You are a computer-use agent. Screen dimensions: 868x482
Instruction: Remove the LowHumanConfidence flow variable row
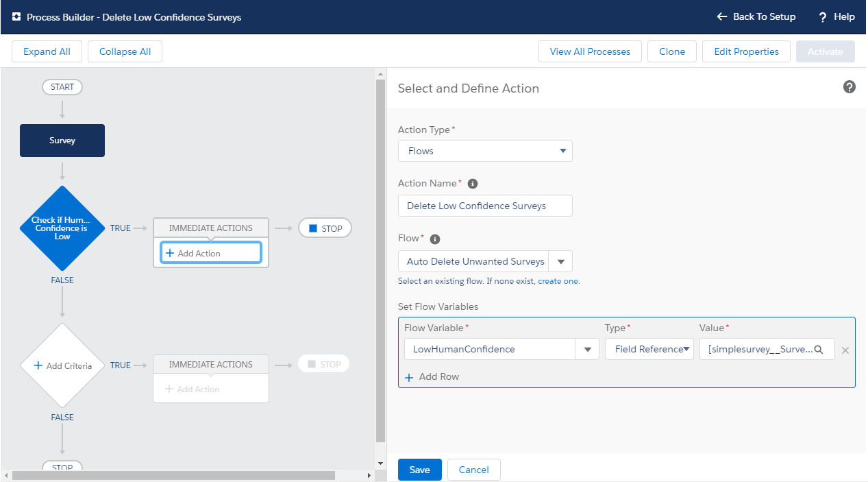[x=845, y=350]
